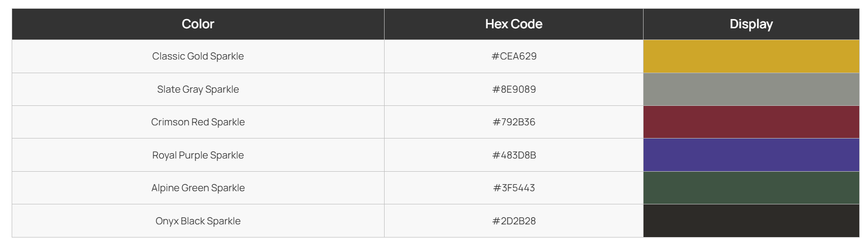Click the #2D2B28 hex code
The width and height of the screenshot is (868, 239).
click(x=514, y=221)
